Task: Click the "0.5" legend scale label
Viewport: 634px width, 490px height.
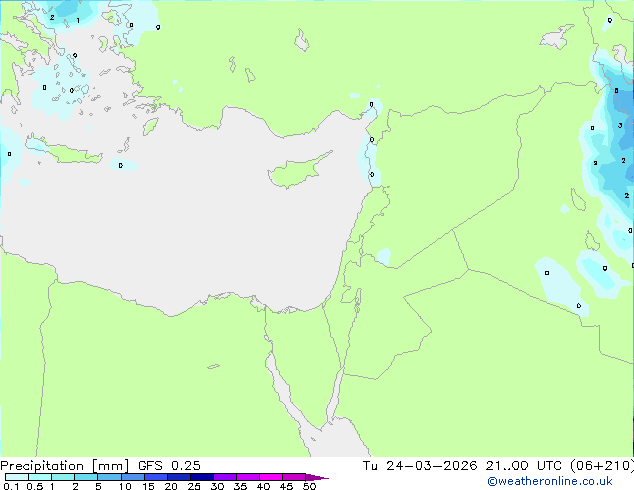Action: 34,486
